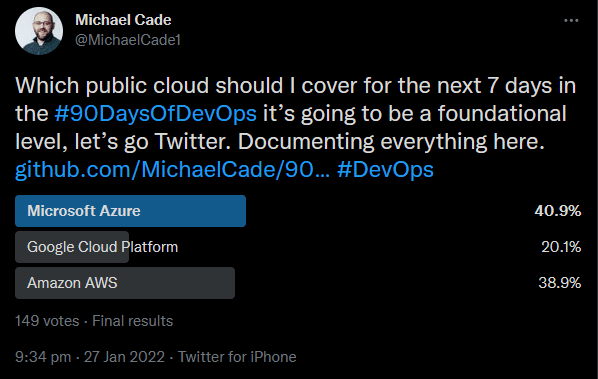Open the Twitter for iPhone source link
This screenshot has height=379, width=598.
point(237,357)
